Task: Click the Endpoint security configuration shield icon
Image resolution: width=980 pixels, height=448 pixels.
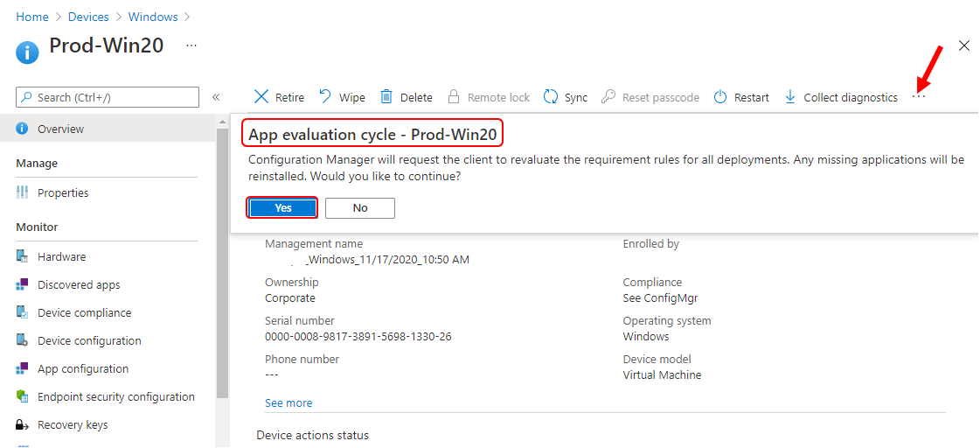Action: point(23,396)
